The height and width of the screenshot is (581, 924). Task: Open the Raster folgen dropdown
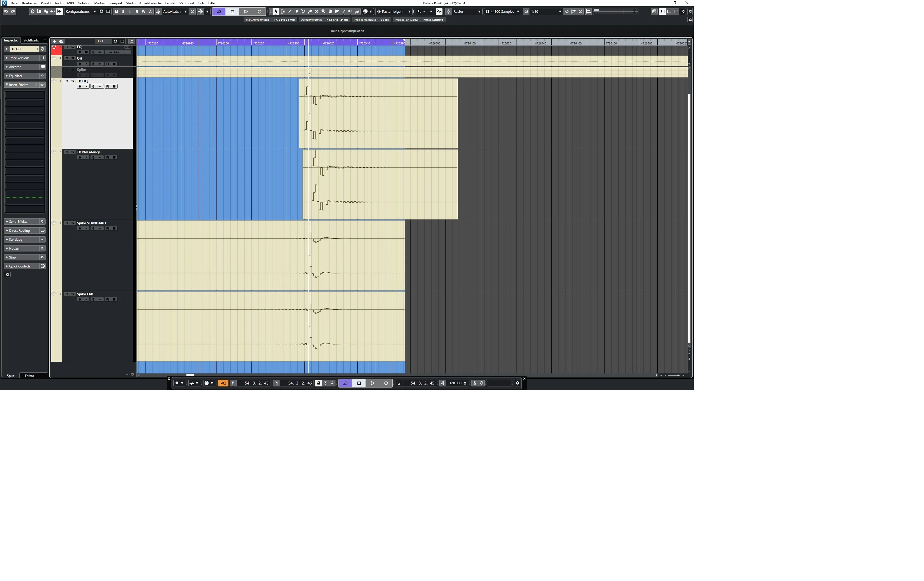click(394, 11)
